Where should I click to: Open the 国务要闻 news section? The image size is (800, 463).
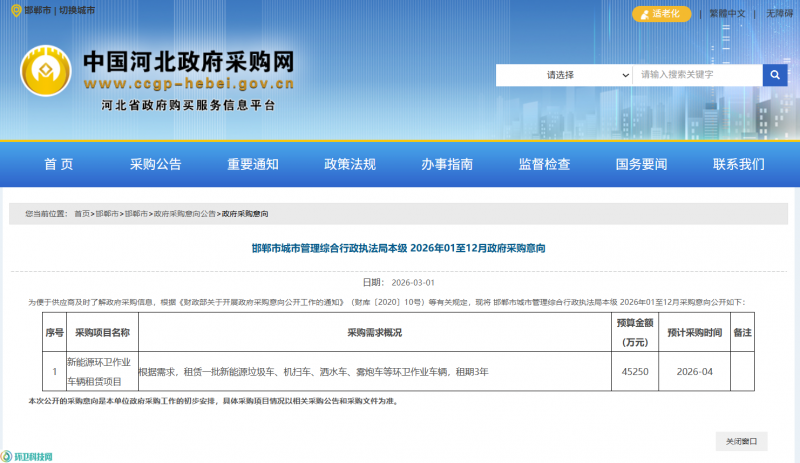pyautogui.click(x=641, y=165)
